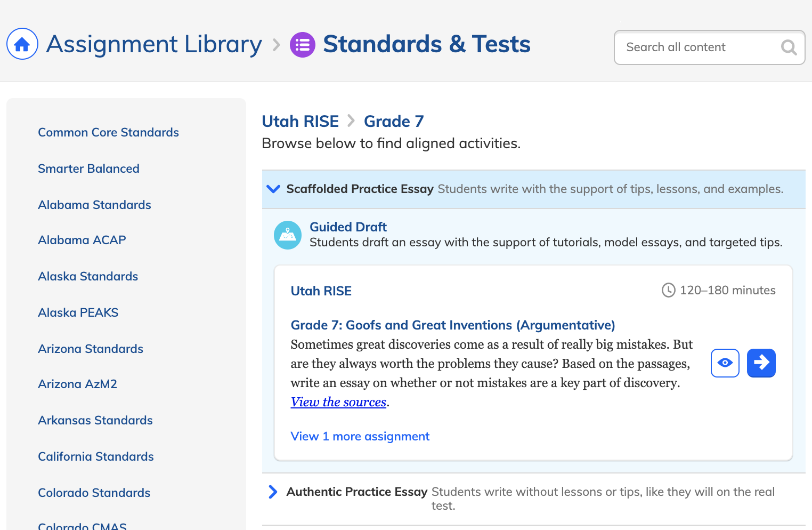Open the Standards & Tests heading link
The height and width of the screenshot is (530, 812).
point(427,44)
